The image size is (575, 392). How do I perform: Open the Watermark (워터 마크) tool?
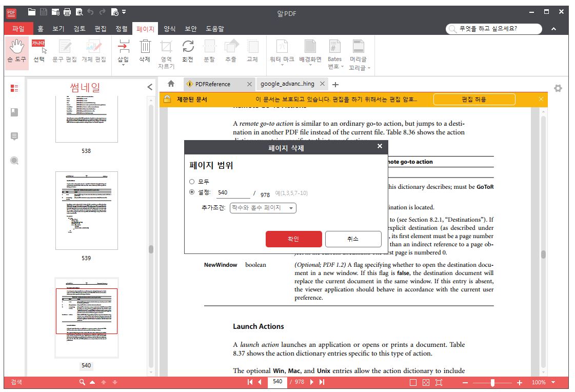(x=282, y=51)
